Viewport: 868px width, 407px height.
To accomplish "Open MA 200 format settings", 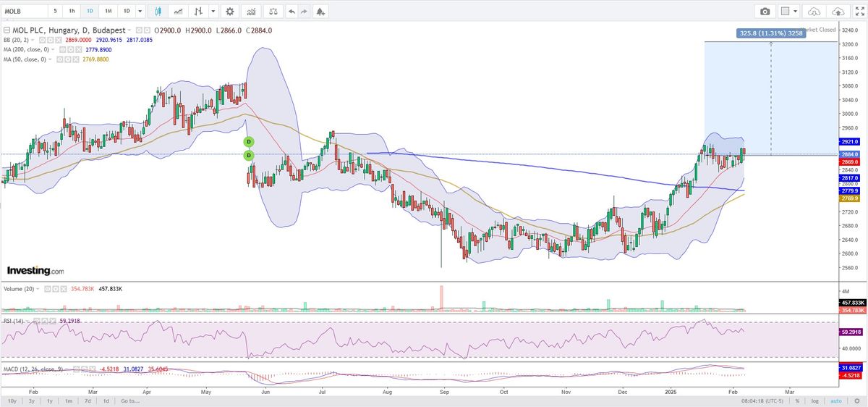I will click(70, 50).
